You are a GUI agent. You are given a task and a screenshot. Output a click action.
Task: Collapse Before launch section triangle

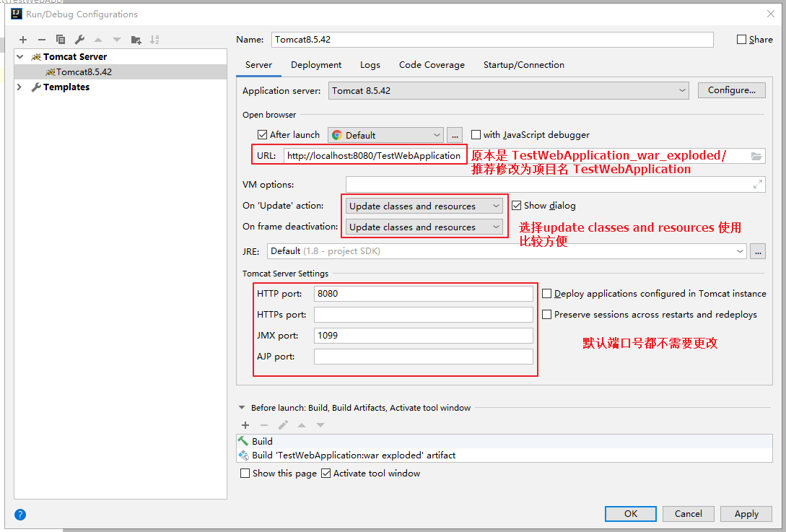pos(242,408)
